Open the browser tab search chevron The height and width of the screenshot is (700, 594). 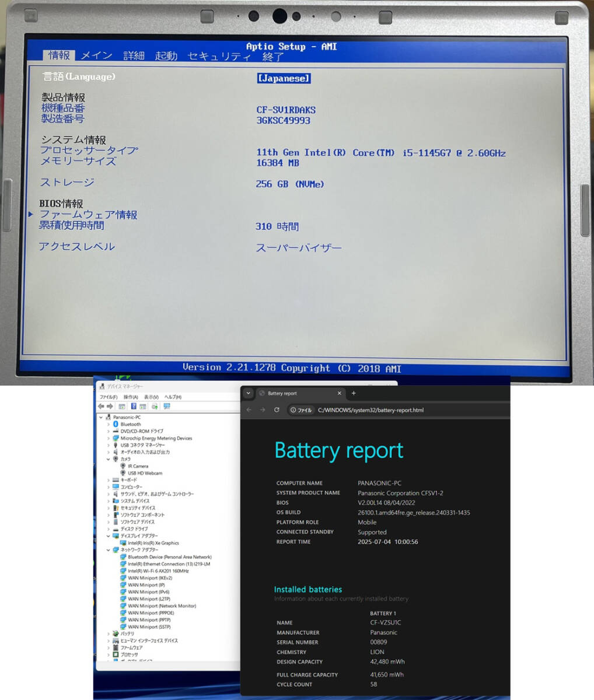248,393
